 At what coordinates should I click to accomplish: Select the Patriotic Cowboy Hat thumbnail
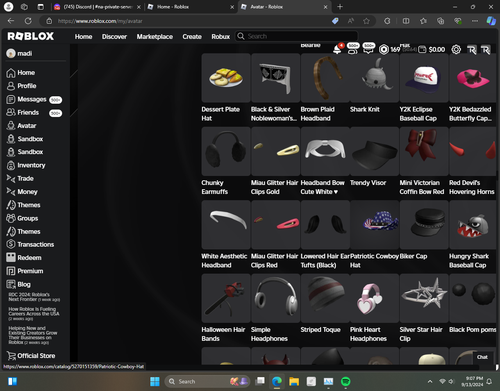[374, 225]
